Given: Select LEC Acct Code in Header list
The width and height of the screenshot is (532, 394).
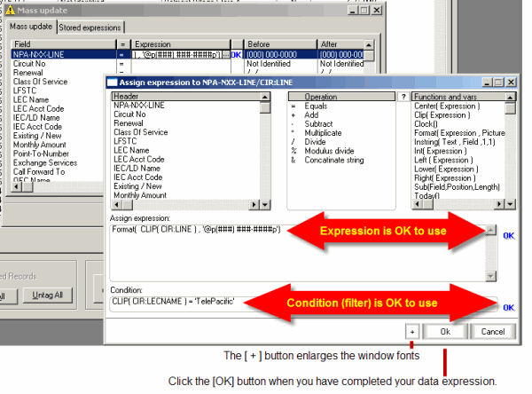Looking at the screenshot, I should coord(139,159).
